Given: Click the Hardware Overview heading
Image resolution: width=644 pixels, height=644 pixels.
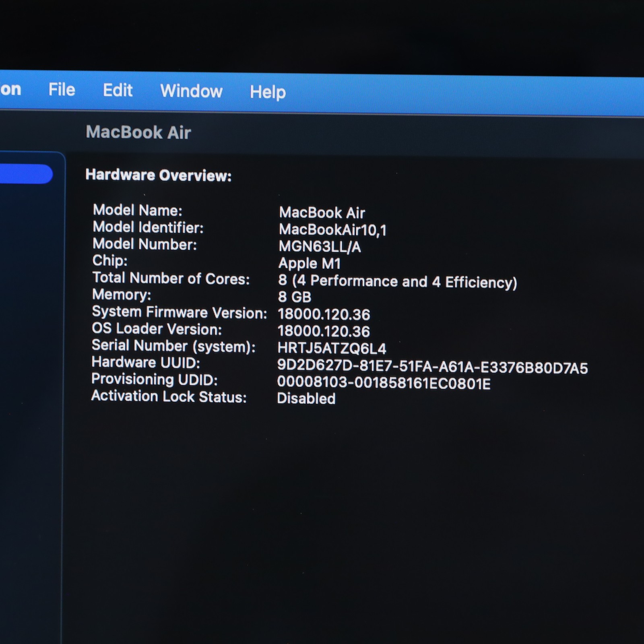Looking at the screenshot, I should point(159,175).
